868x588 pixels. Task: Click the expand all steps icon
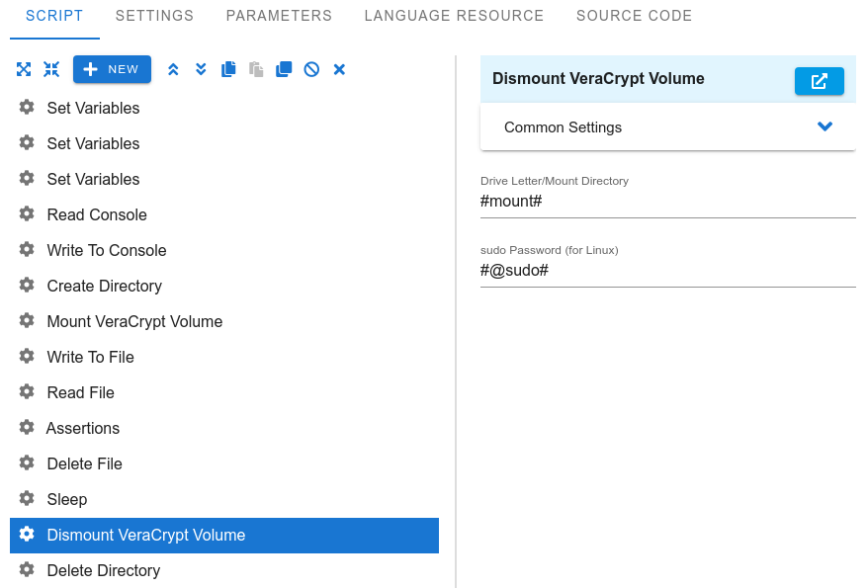click(x=24, y=69)
